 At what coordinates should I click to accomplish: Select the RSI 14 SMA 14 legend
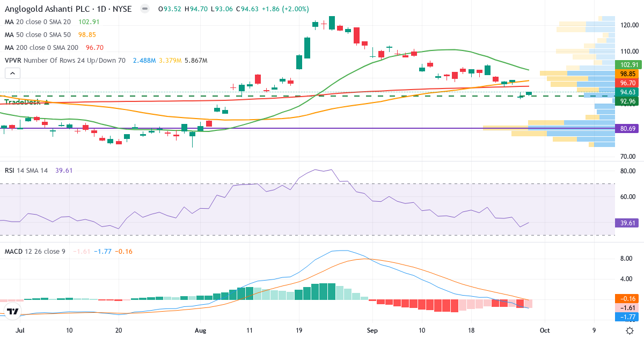tap(26, 170)
